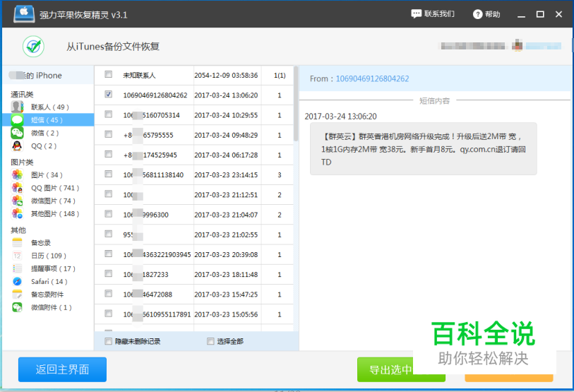Enable the 选择全部 checkbox

click(x=210, y=341)
